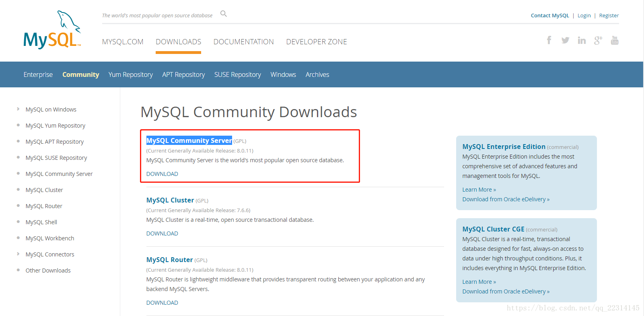
Task: Open MySQL Shell sidebar link
Action: coord(41,222)
